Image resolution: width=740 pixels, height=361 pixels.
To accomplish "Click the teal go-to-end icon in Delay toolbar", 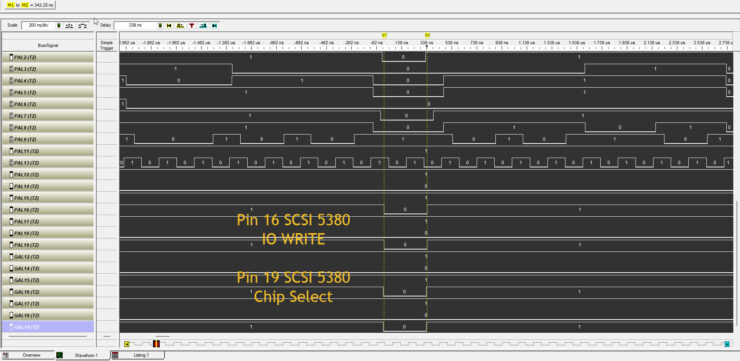I will (x=215, y=25).
